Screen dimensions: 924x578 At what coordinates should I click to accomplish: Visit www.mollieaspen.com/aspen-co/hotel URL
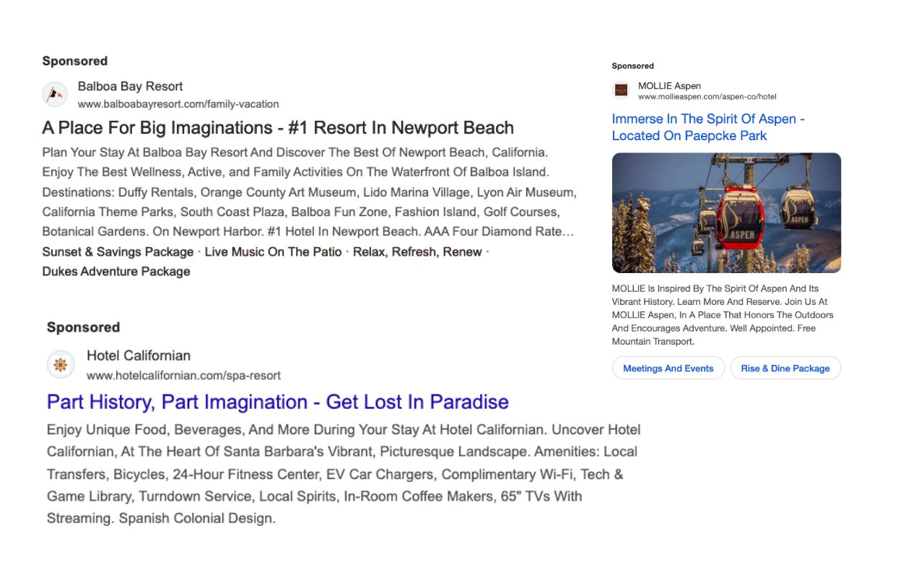[x=707, y=97]
